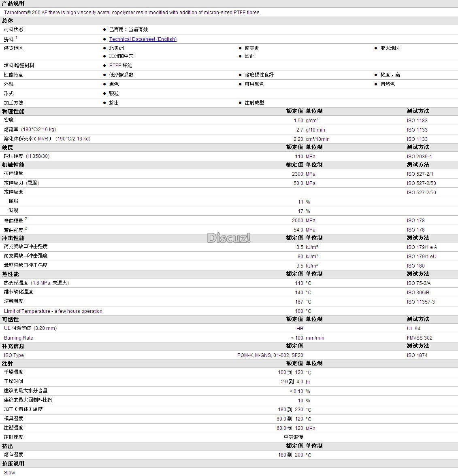Select the 自然色 appearance entry
This screenshot has width=458, height=476.
click(388, 84)
